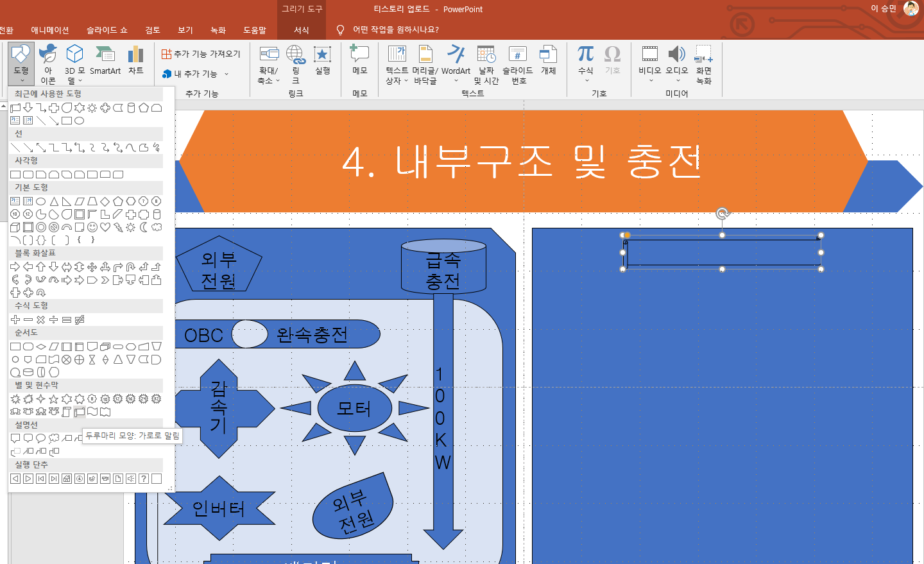The width and height of the screenshot is (924, 564).
Task: Choose the not-equal equation shape
Action: 80,320
